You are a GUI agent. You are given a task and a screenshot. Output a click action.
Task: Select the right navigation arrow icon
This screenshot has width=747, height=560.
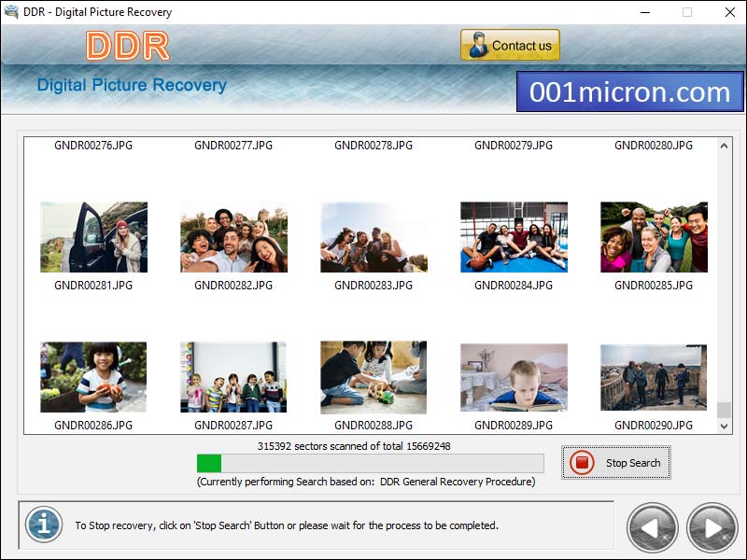(x=711, y=526)
